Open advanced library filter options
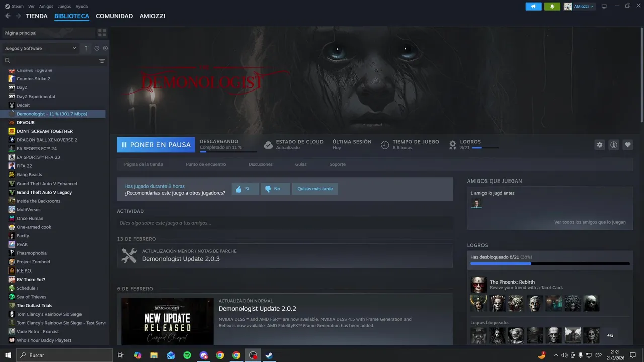 point(102,61)
